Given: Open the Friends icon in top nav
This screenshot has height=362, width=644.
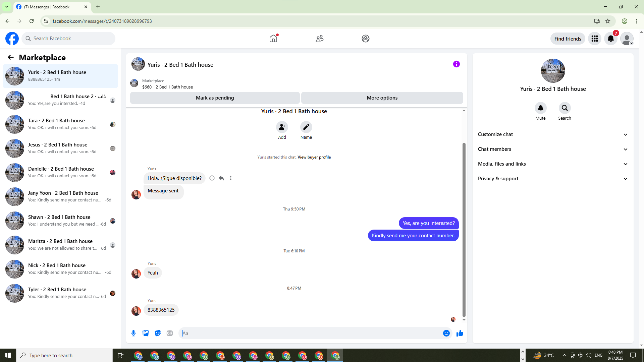Looking at the screenshot, I should [320, 39].
